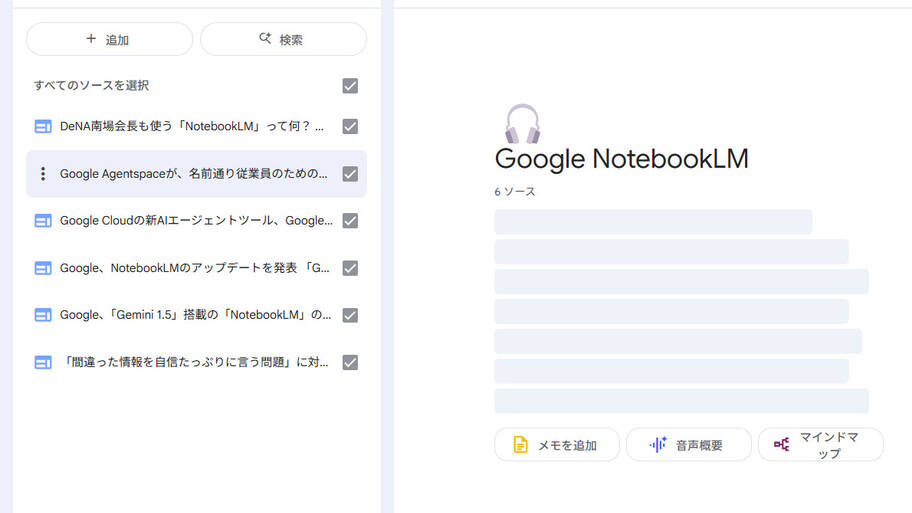Viewport: 912px width, 513px height.
Task: Click the mind map icon in マインドマップ
Action: click(782, 444)
